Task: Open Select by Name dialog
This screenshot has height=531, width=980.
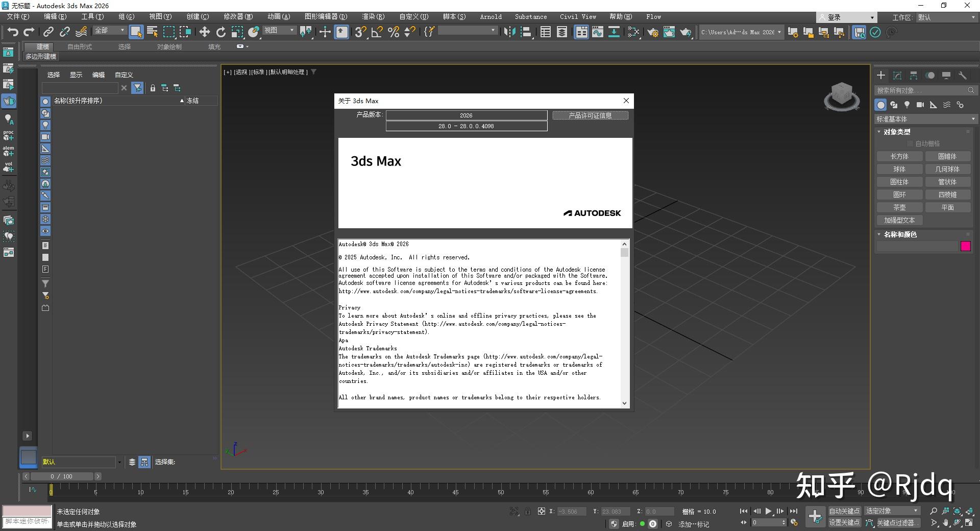Action: coord(152,32)
